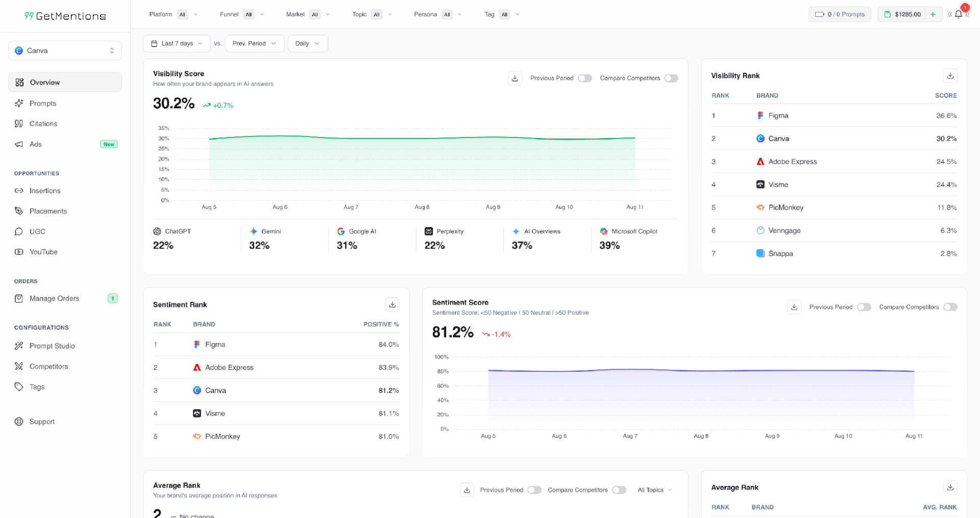Click the Venngage icon in Visibility Rank
The image size is (980, 518).
(761, 230)
